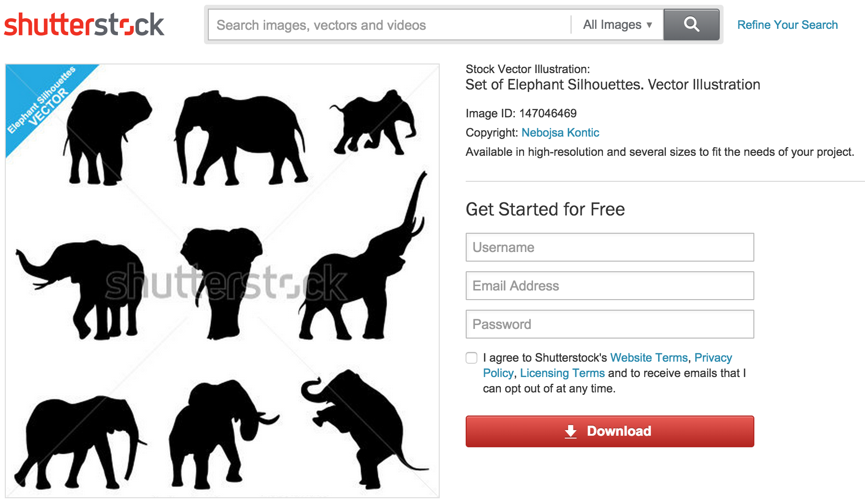Click the Password input box

coord(609,324)
